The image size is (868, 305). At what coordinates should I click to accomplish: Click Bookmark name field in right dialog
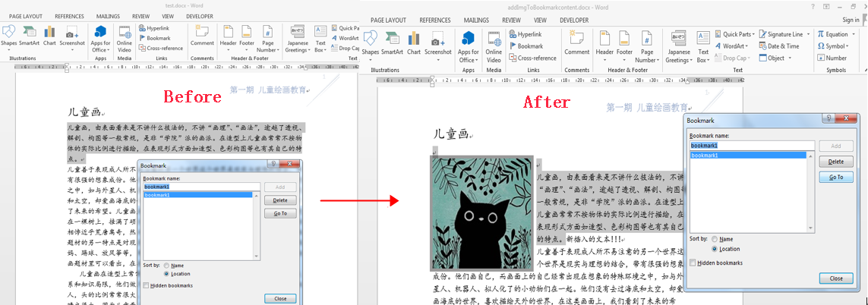coord(752,146)
